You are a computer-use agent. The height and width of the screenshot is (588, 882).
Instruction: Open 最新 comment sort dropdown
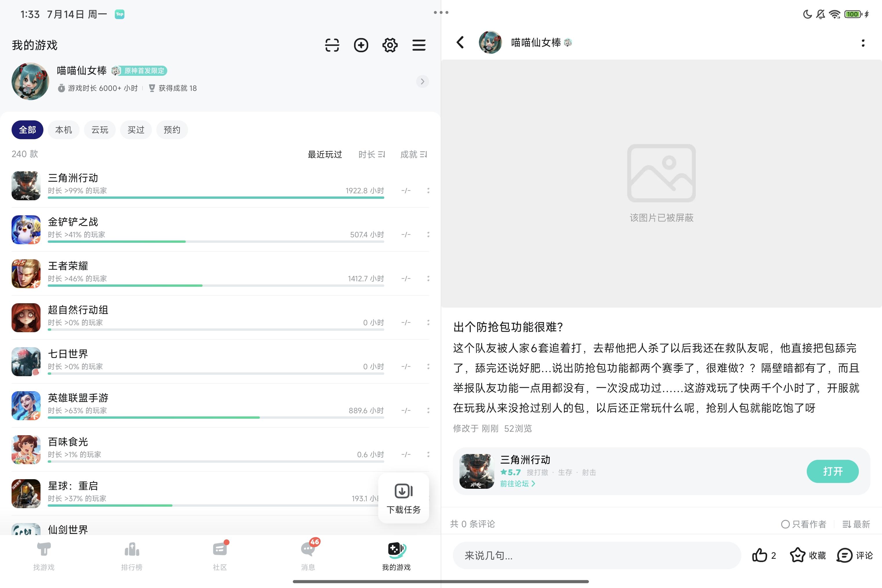856,524
